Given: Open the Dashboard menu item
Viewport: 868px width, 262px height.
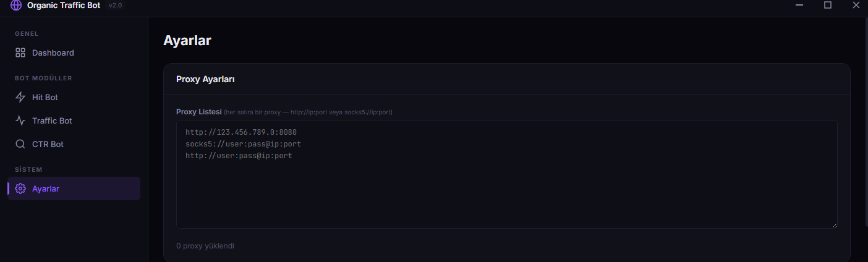Looking at the screenshot, I should click(x=74, y=53).
